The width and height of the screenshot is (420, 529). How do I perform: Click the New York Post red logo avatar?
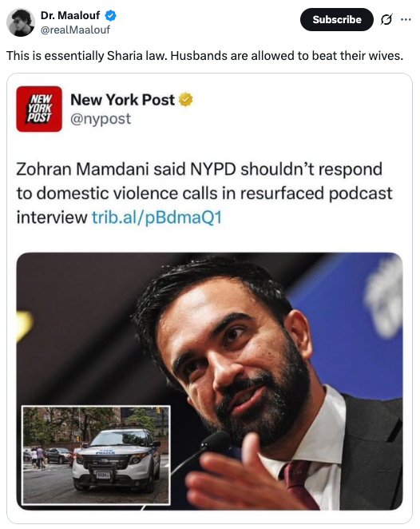[x=39, y=109]
